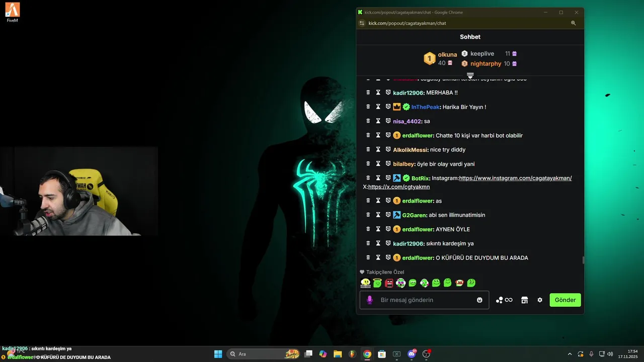Hourglass icon on the "Chatte 10 kişi var" row
The image size is (644, 362).
click(378, 135)
